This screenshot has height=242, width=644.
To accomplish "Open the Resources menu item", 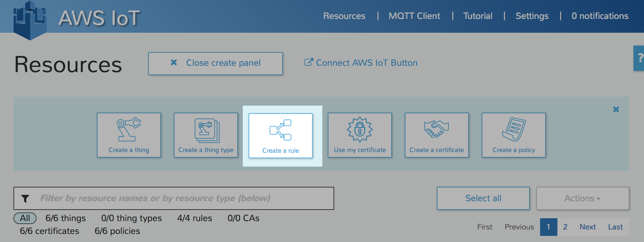I will (344, 16).
